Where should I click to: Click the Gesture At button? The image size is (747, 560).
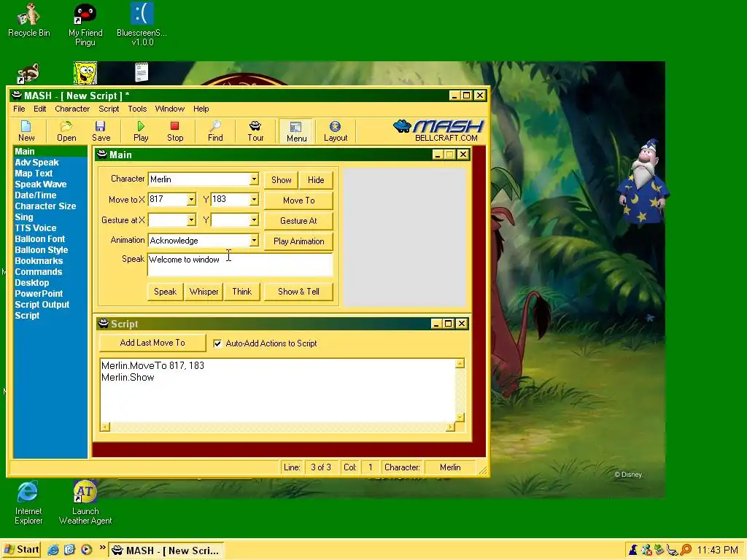point(298,221)
